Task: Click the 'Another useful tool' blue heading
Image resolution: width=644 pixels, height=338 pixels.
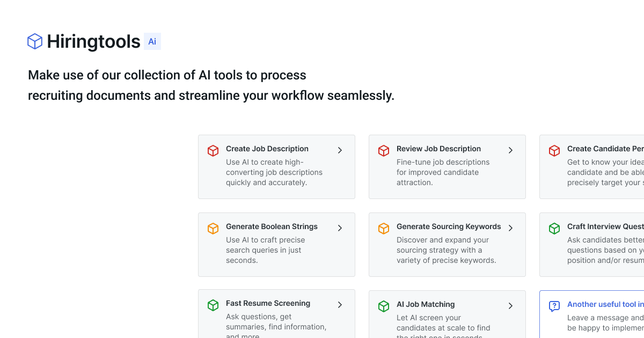Action: click(x=605, y=304)
